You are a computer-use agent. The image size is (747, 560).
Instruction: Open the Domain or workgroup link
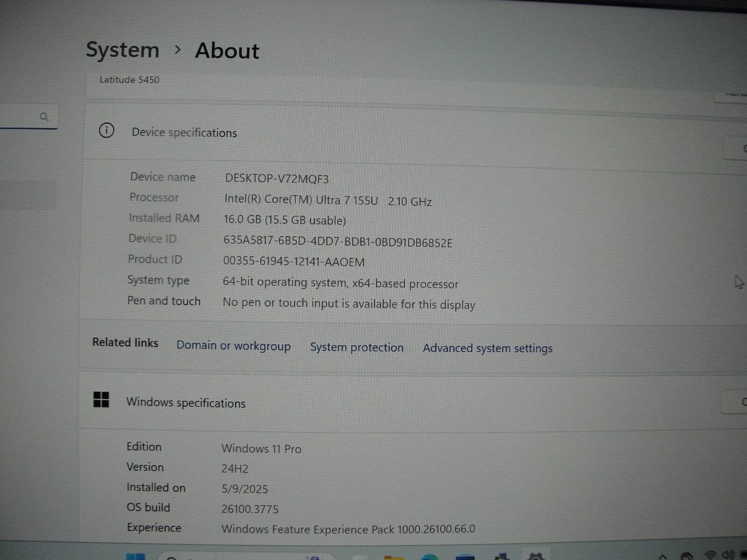click(x=233, y=346)
